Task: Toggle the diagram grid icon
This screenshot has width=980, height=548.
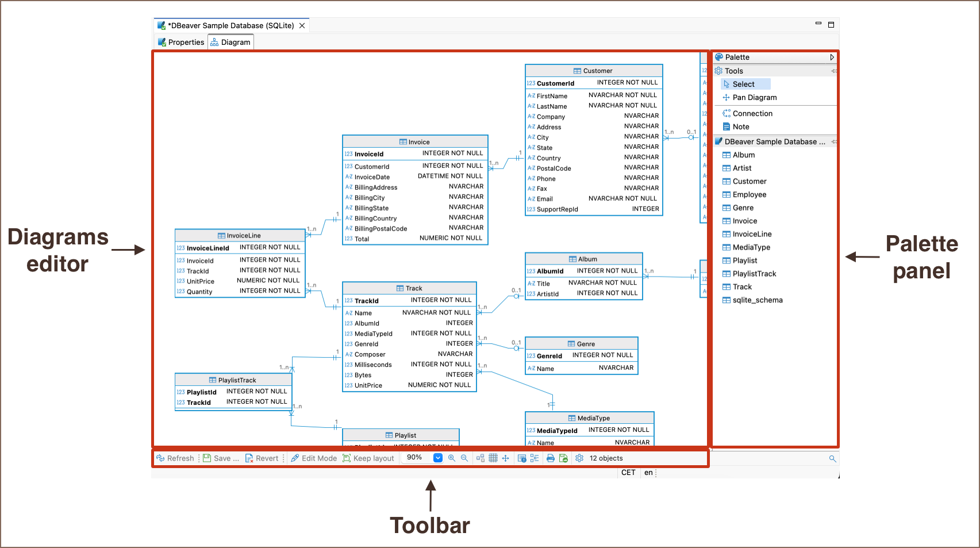Action: pos(493,458)
